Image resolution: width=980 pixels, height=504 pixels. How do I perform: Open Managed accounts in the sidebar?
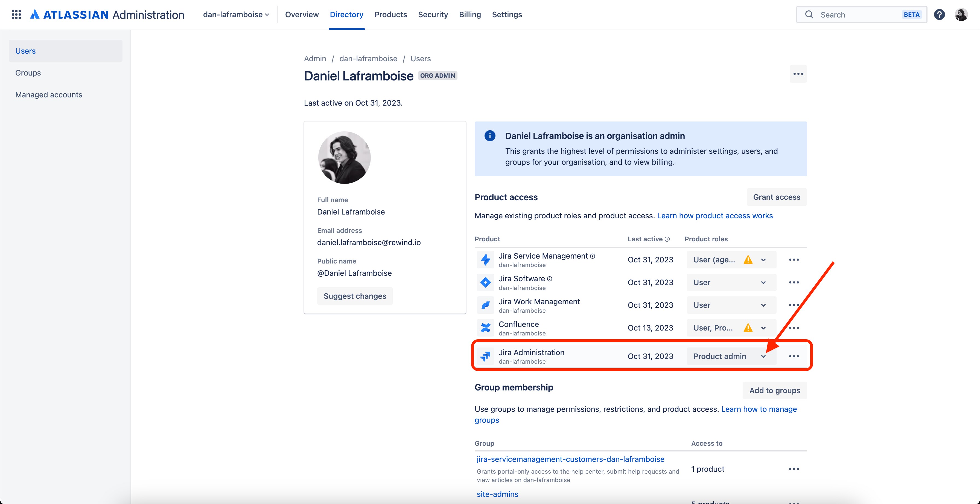(x=65, y=95)
